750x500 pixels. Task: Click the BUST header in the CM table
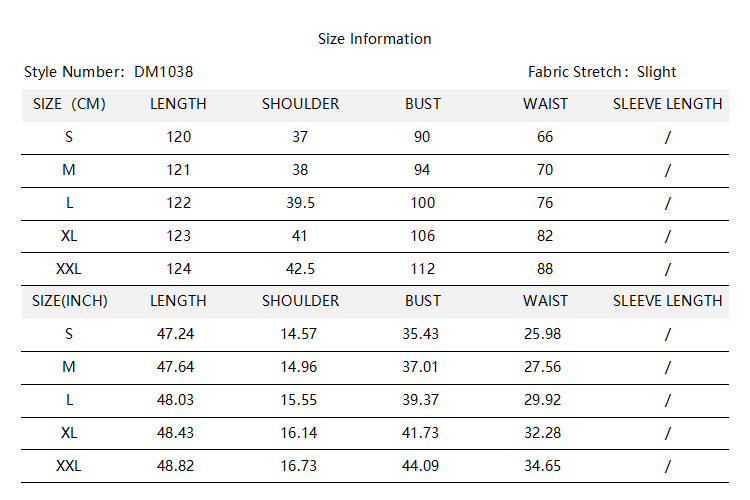[x=423, y=104]
